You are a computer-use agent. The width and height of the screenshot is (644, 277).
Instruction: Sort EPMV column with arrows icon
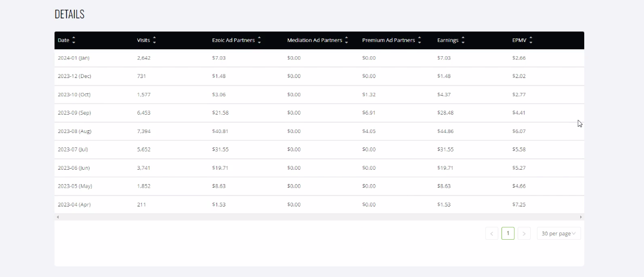click(531, 40)
